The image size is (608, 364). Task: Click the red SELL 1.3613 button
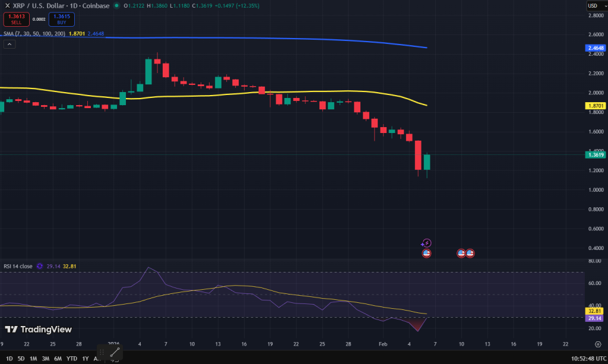(16, 19)
